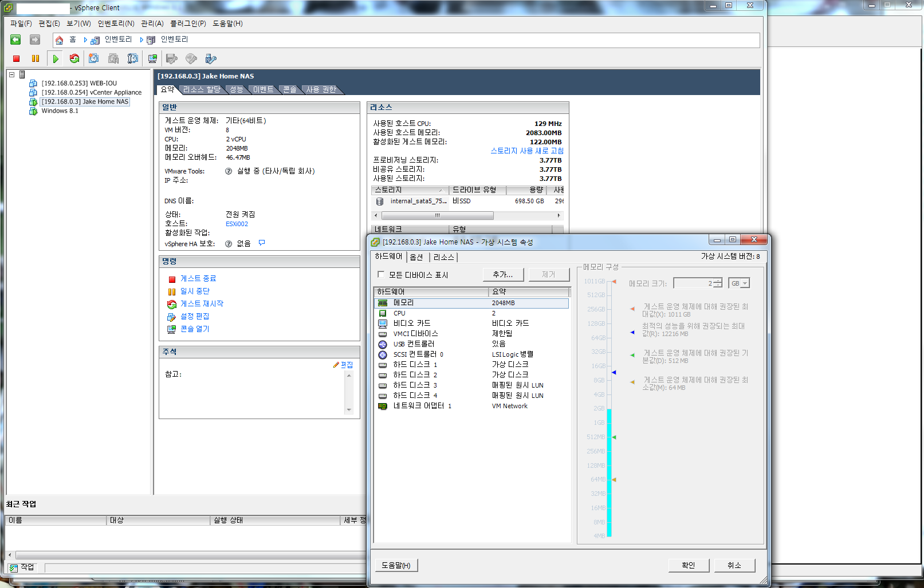Sort by the 스토리지 column header
The width and height of the screenshot is (924, 588).
point(410,190)
